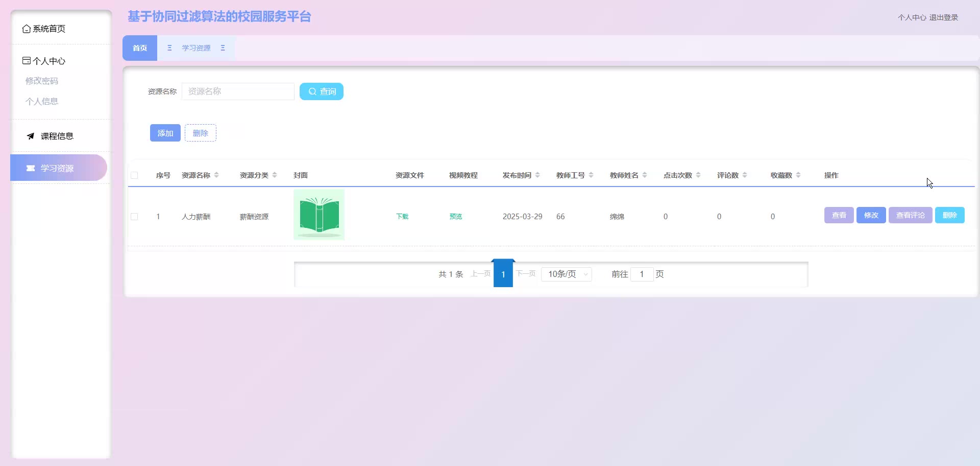
Task: Click the paper plane icon for 课程信息
Action: [x=31, y=136]
